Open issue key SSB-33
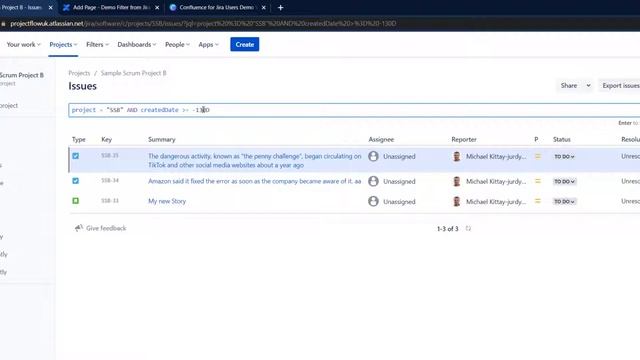Viewport: 640px width, 360px height. point(110,200)
